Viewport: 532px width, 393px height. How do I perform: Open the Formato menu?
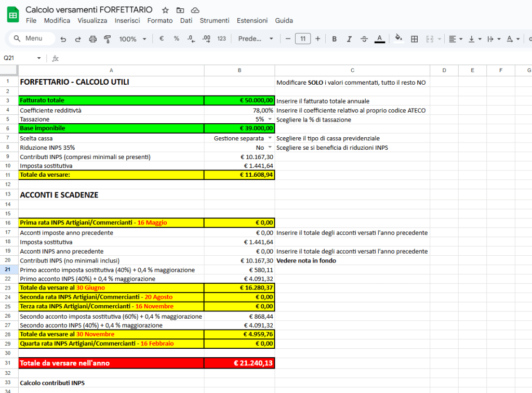[160, 20]
